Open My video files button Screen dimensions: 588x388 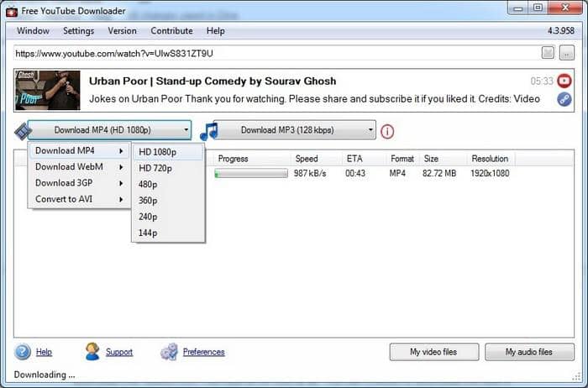pyautogui.click(x=434, y=352)
